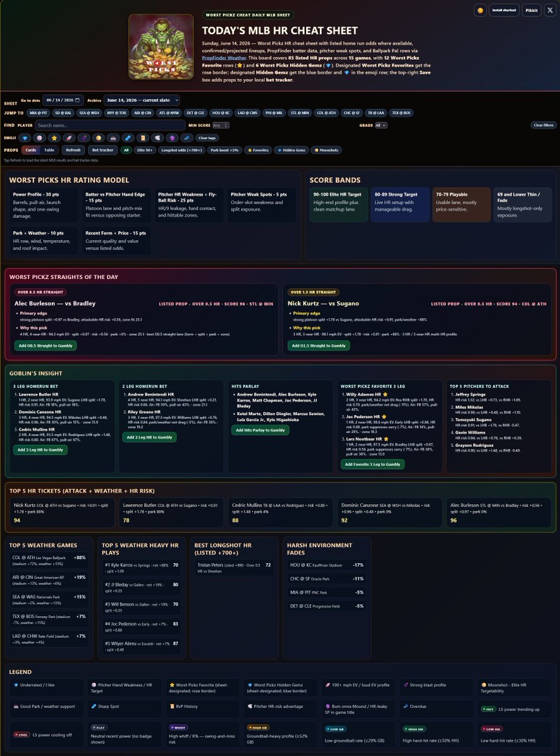The height and width of the screenshot is (756, 560).
Task: Click Clear tags button
Action: click(x=207, y=138)
